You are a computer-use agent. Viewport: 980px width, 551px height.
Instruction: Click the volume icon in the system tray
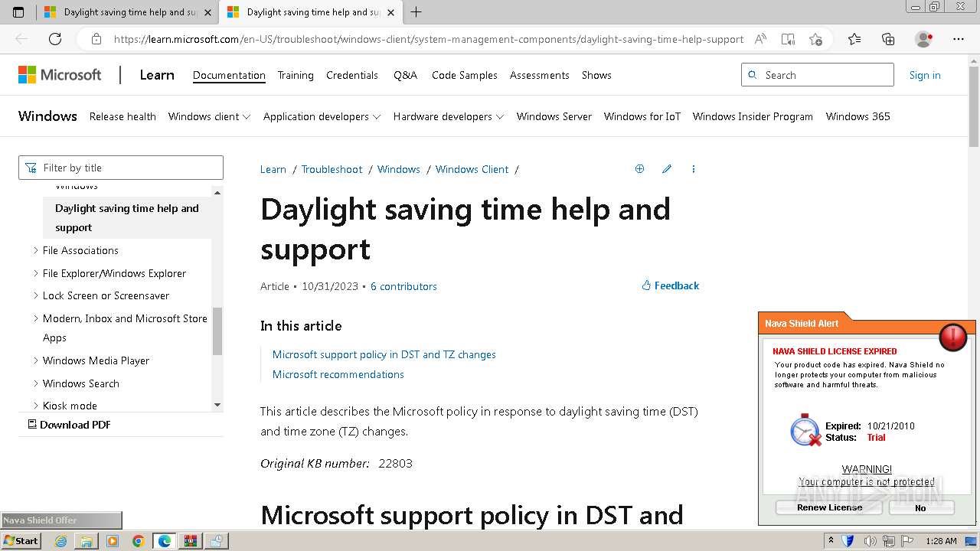click(871, 541)
